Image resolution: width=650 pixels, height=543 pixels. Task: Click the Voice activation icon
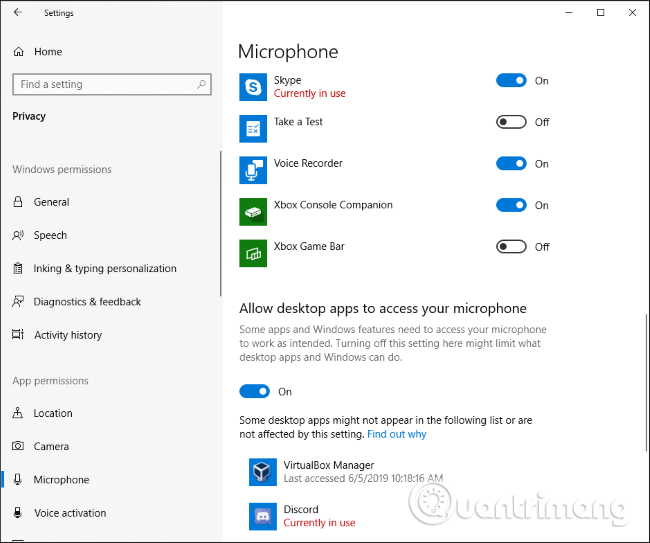point(18,513)
